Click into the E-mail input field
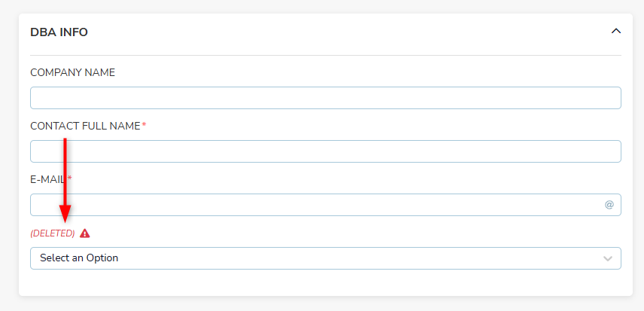Viewport: 644px width, 311px height. [316, 205]
